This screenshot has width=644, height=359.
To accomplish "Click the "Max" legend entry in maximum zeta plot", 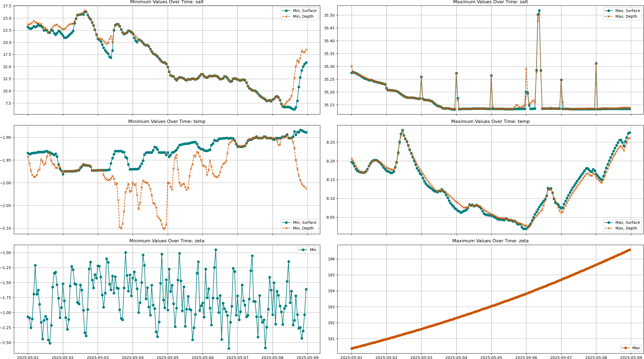I will (631, 348).
